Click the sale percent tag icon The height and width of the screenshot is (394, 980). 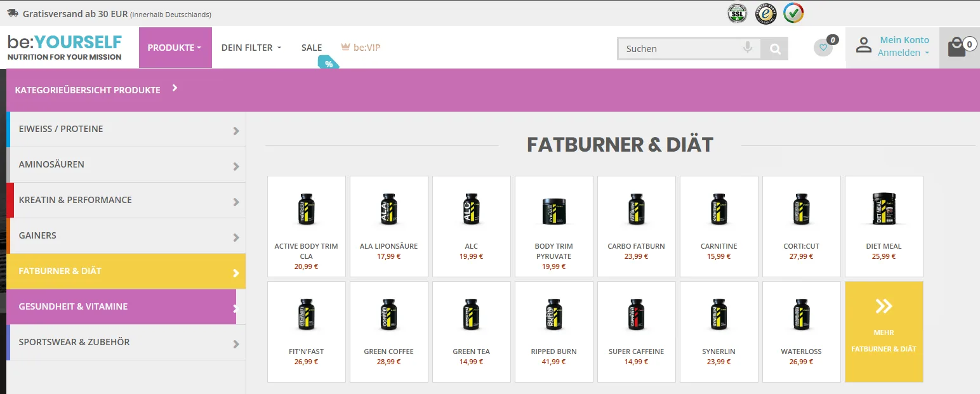click(x=328, y=63)
